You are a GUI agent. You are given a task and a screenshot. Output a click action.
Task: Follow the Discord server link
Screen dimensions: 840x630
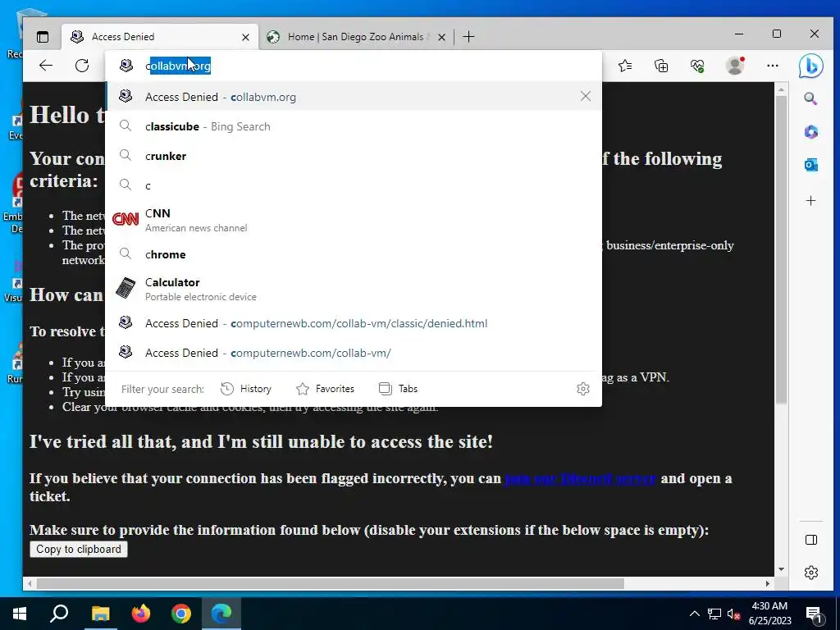(x=580, y=478)
